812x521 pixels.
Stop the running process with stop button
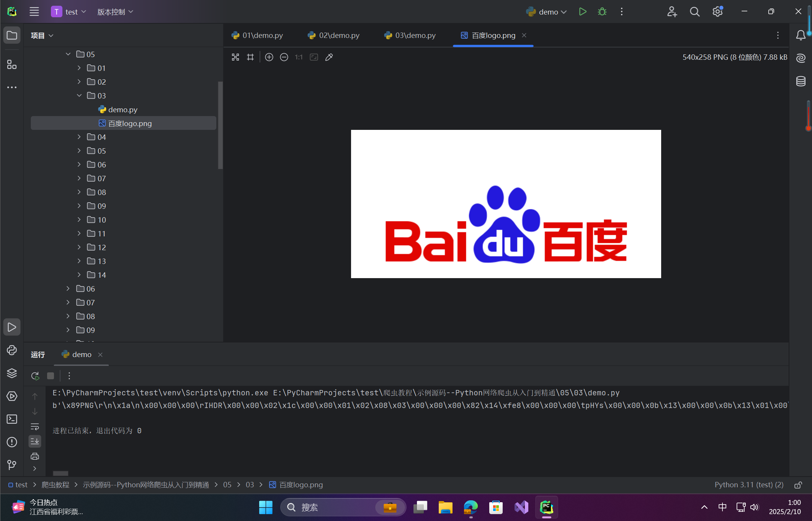point(50,376)
